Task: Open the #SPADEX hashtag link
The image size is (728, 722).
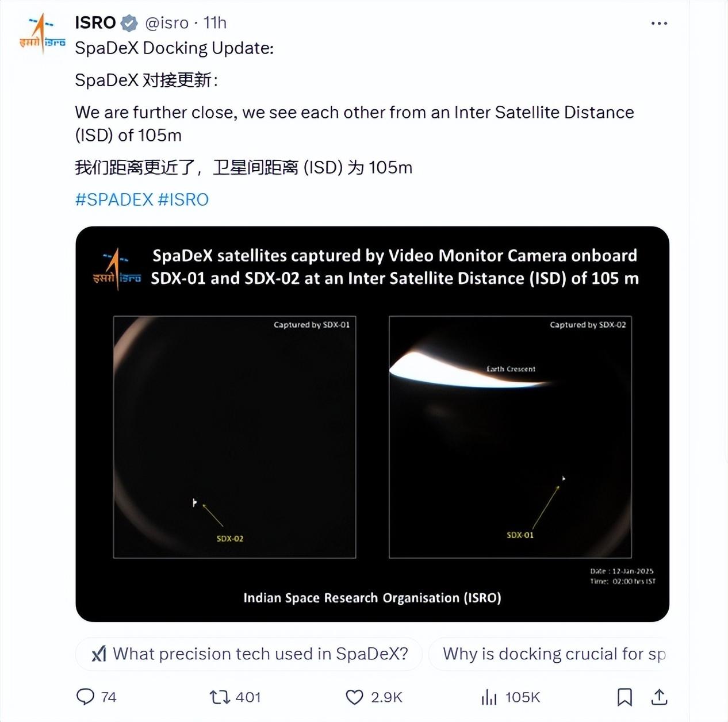Action: (x=114, y=199)
